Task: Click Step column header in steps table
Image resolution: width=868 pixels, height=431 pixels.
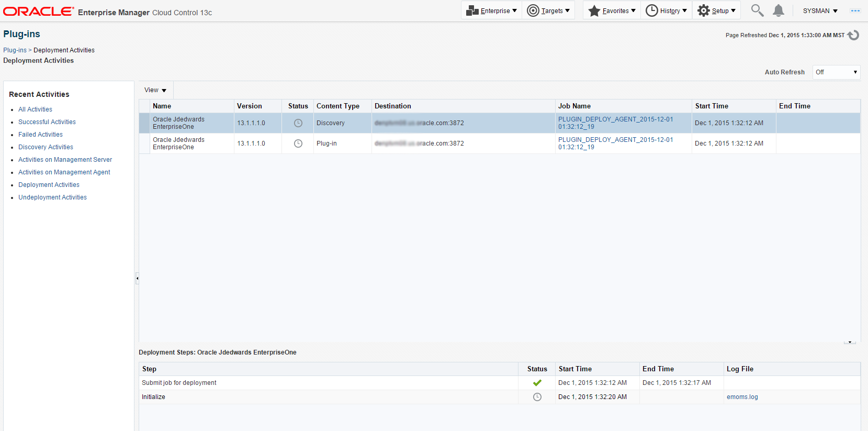Action: (x=329, y=369)
